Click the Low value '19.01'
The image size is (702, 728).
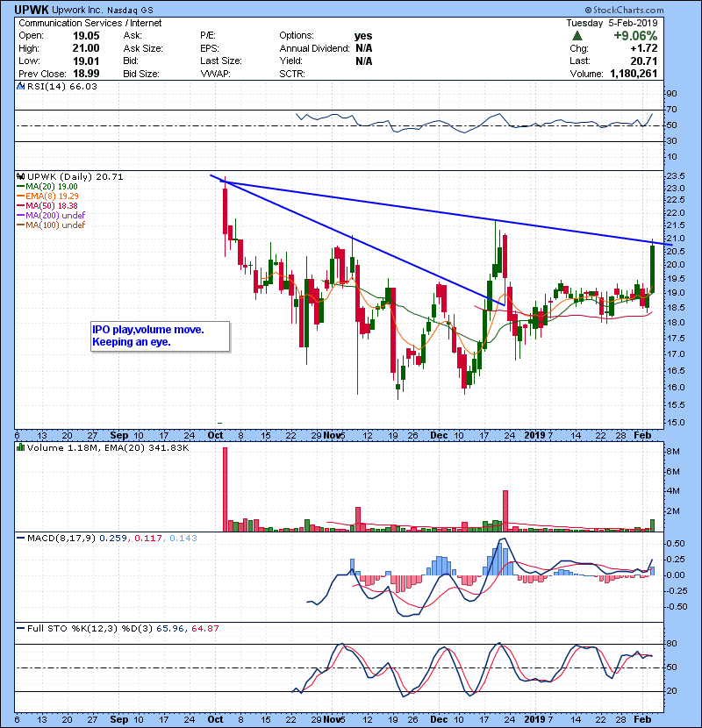(86, 61)
